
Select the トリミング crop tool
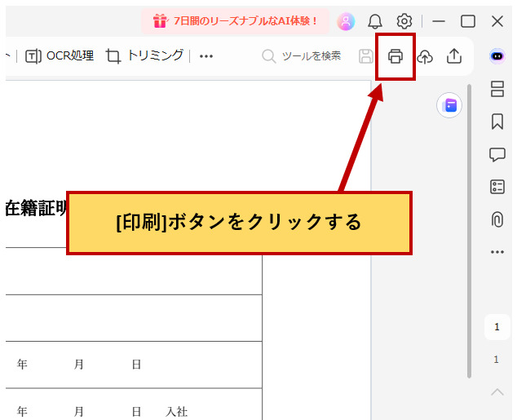[145, 56]
